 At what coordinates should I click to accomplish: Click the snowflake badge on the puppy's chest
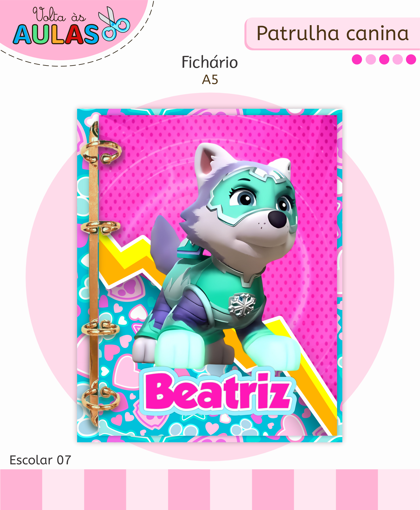click(x=242, y=305)
